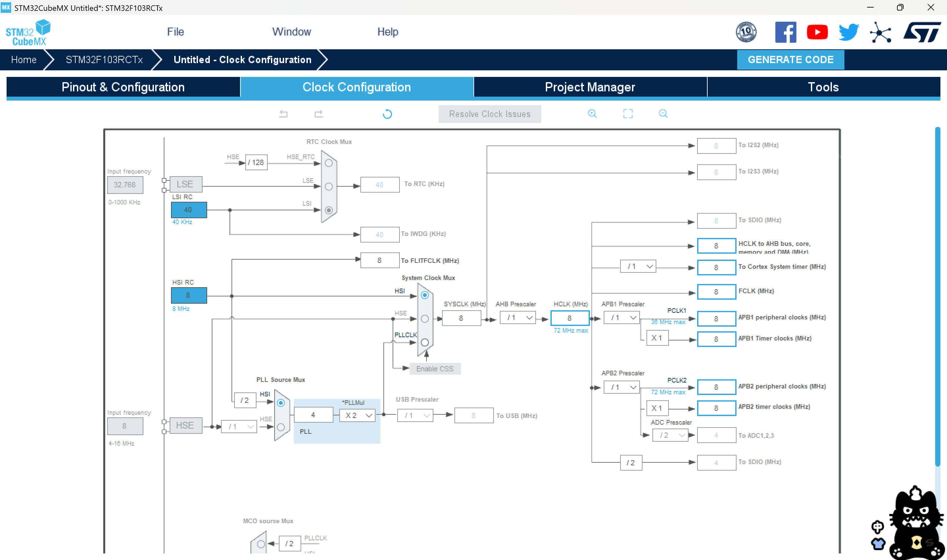Click Untitled - Clock Configuration breadcrumb

pyautogui.click(x=242, y=59)
